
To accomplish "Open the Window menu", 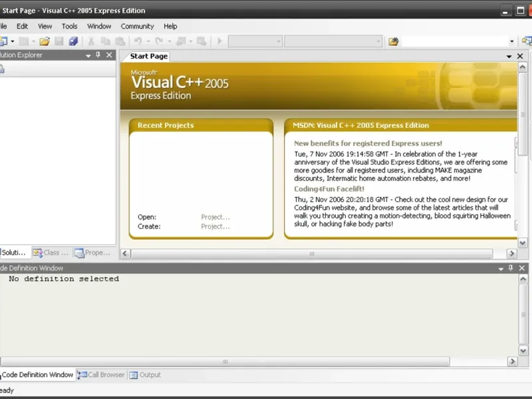I will (x=99, y=26).
